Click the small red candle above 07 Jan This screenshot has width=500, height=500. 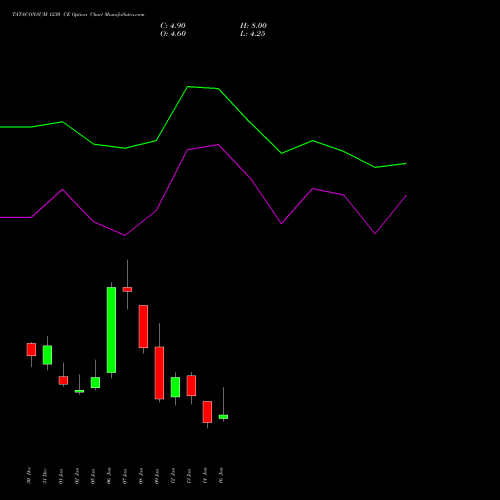127,289
